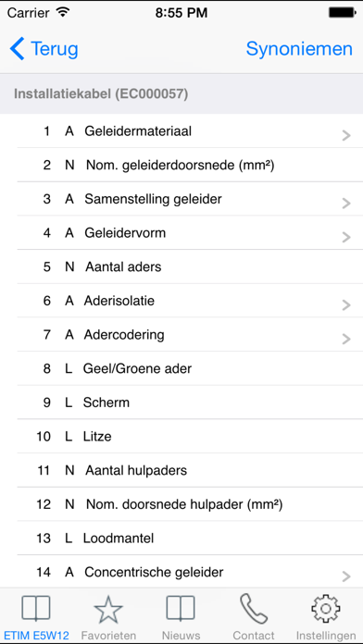Select the Loodmantel row
This screenshot has width=363, height=644.
[190, 539]
